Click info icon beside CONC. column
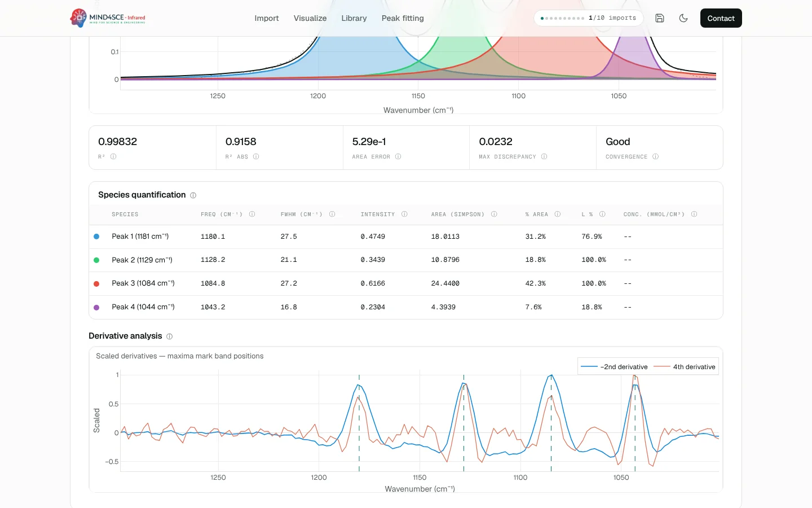The image size is (812, 508). point(694,214)
